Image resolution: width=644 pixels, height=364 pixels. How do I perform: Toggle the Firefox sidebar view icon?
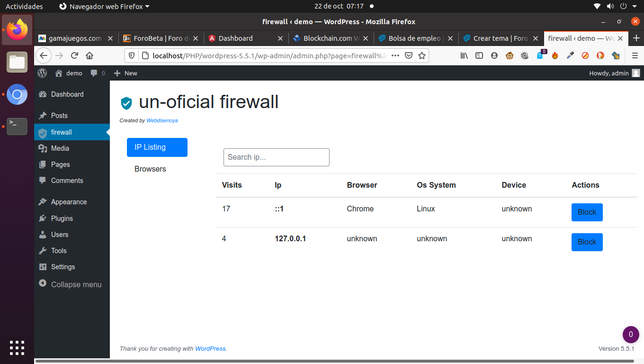point(479,55)
